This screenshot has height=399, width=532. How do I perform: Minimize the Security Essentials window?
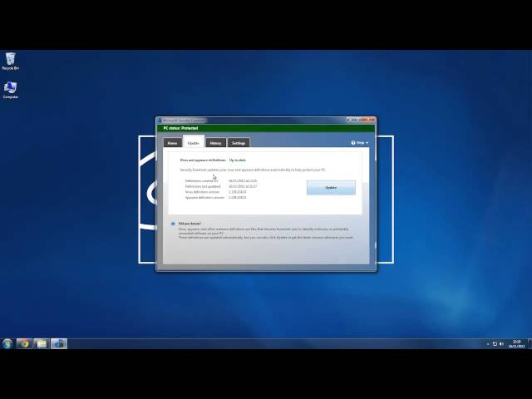tap(350, 120)
